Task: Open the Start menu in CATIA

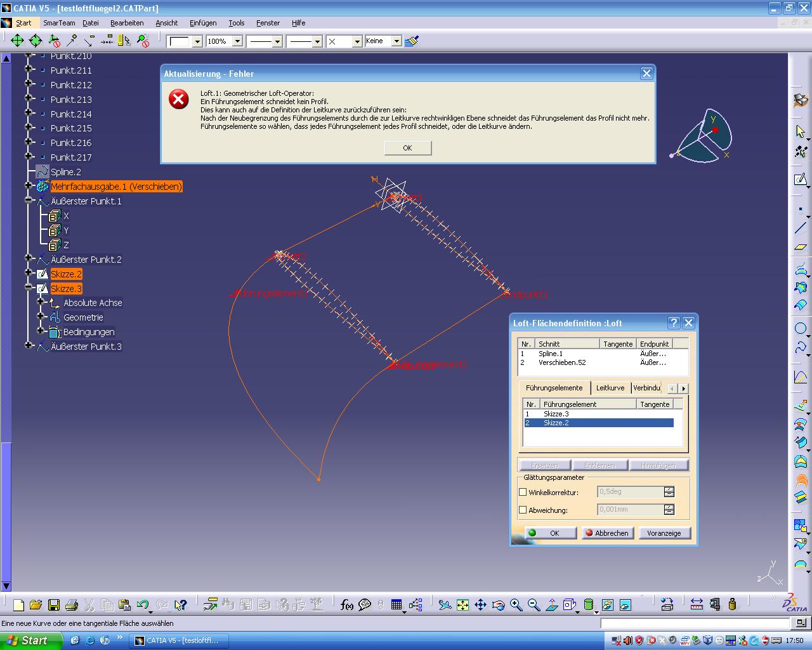Action: click(x=23, y=23)
